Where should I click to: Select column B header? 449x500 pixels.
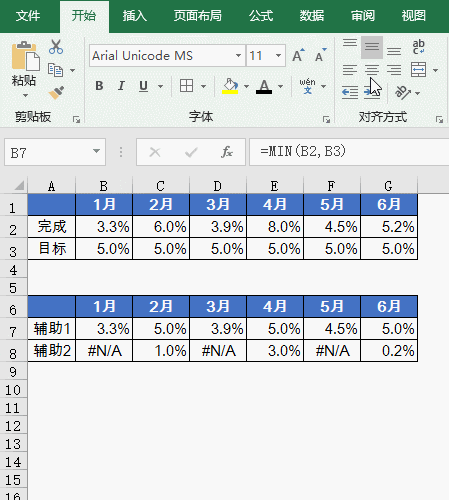pyautogui.click(x=104, y=186)
